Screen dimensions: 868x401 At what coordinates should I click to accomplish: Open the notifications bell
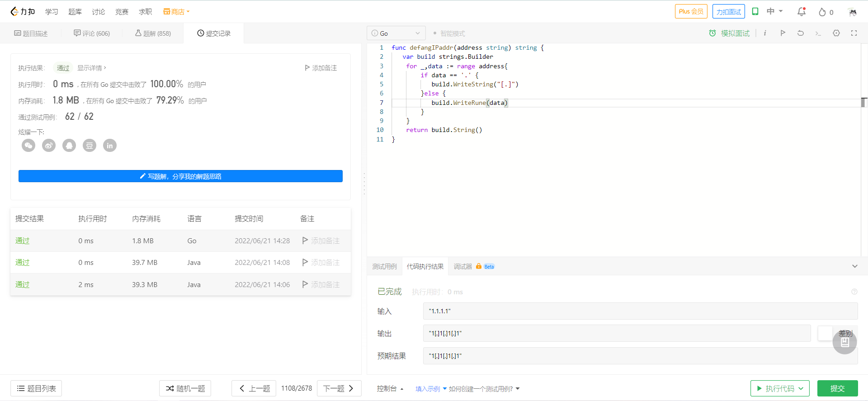(801, 12)
